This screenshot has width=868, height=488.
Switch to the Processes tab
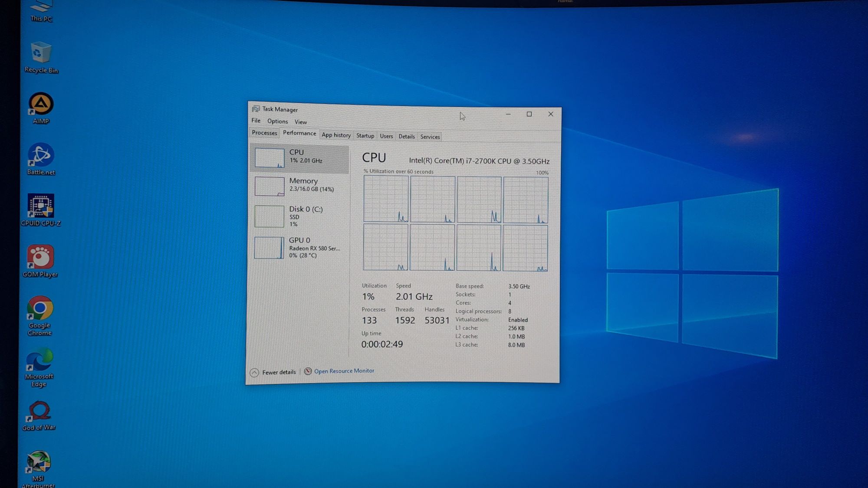tap(264, 133)
